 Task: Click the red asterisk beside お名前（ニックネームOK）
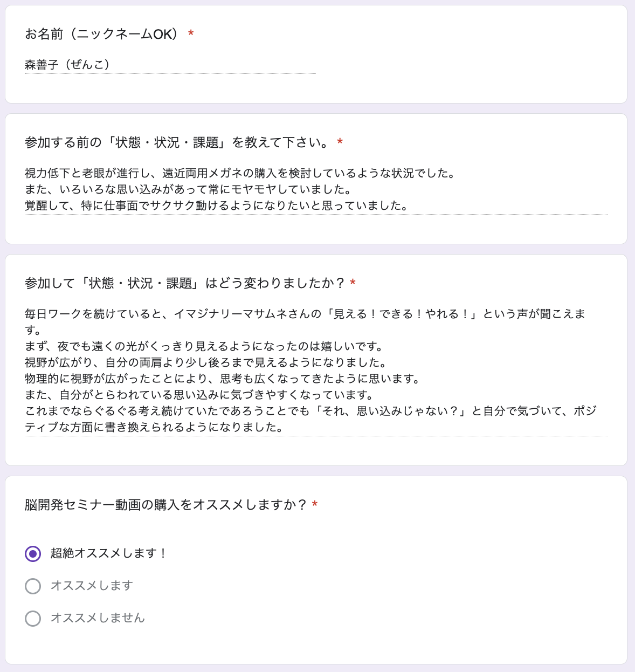pos(191,34)
